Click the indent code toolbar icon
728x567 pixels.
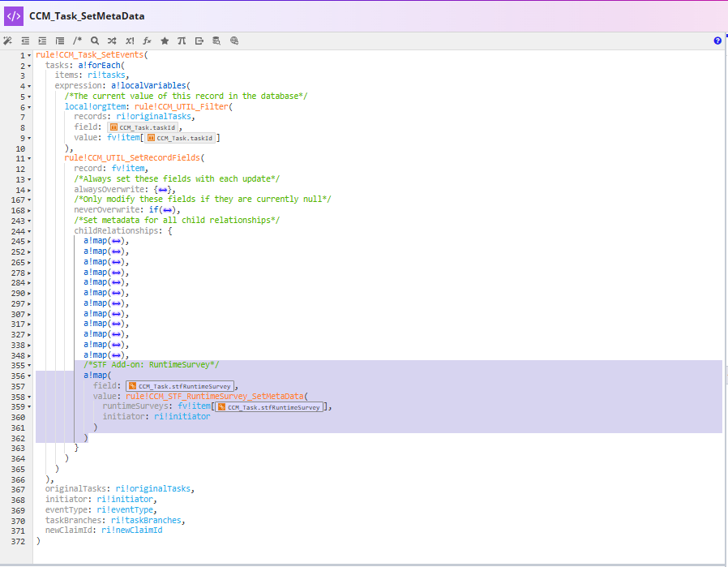point(42,41)
